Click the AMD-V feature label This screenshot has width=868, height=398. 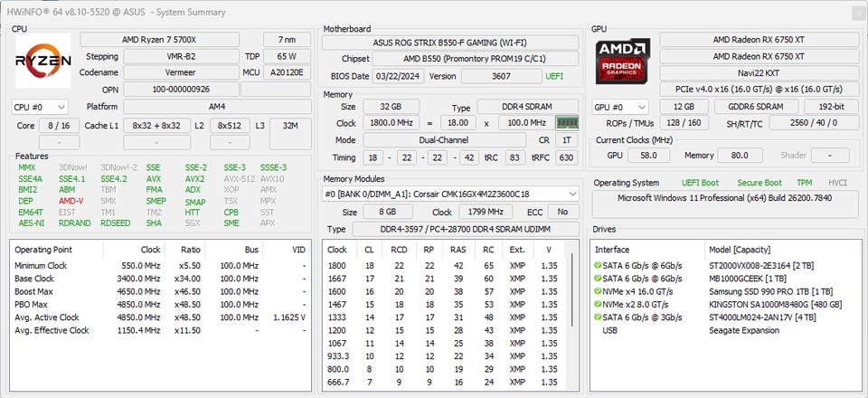tap(71, 201)
